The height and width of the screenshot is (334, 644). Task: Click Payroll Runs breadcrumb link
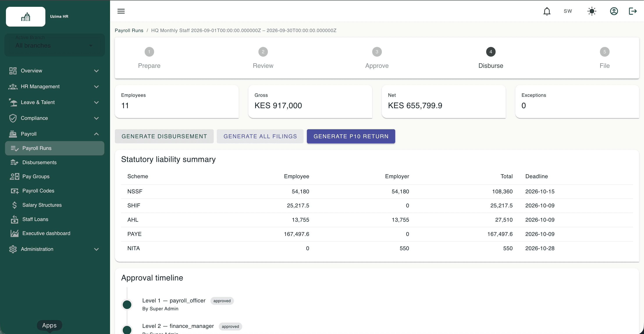[129, 30]
